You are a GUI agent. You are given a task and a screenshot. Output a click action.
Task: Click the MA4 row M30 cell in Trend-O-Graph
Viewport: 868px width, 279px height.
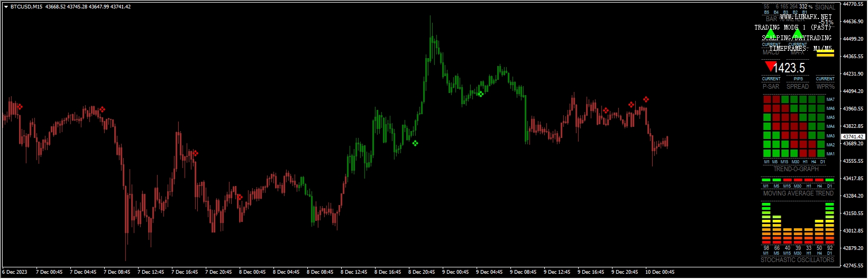click(794, 126)
